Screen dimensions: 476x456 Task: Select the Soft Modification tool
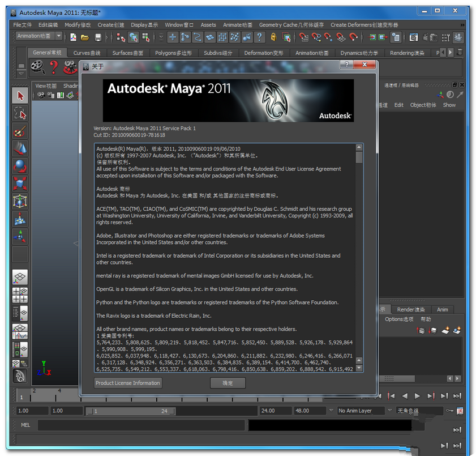[20, 219]
